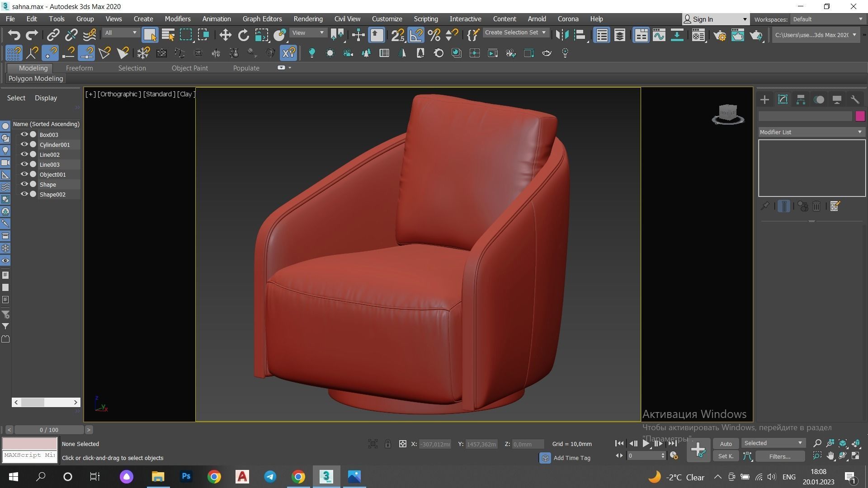The width and height of the screenshot is (868, 488).
Task: Open the Rendering menu
Action: [x=308, y=19]
